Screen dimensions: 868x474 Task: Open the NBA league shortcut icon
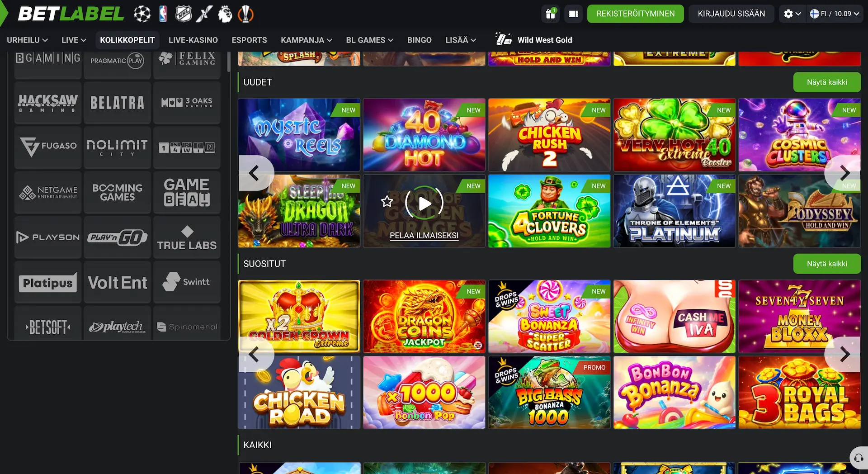(163, 14)
